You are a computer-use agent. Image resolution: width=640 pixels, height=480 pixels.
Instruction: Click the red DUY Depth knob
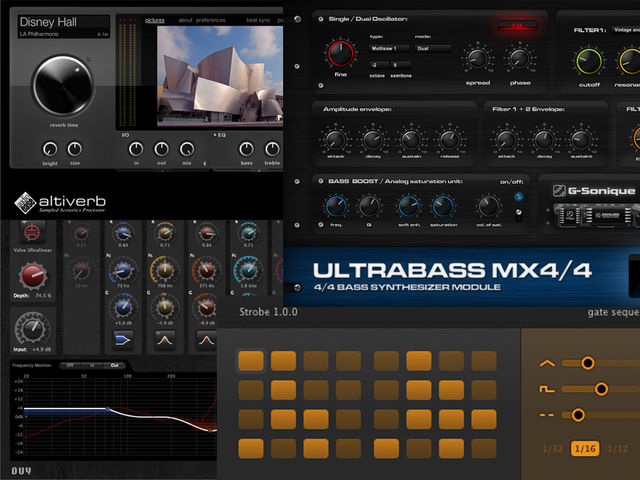[32, 276]
